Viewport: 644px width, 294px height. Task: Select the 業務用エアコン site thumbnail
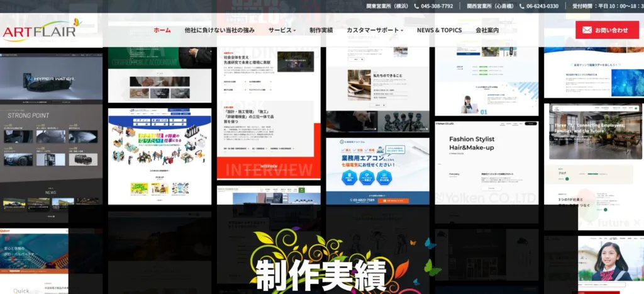click(377, 171)
